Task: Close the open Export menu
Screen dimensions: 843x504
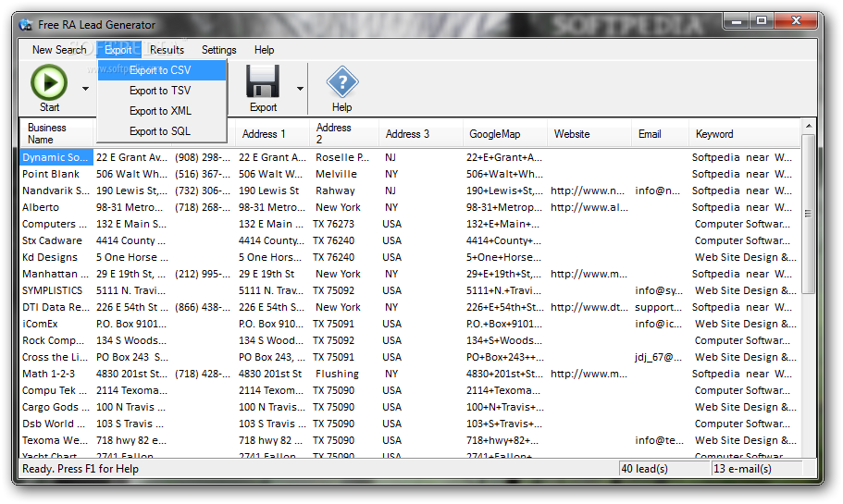Action: click(x=118, y=50)
